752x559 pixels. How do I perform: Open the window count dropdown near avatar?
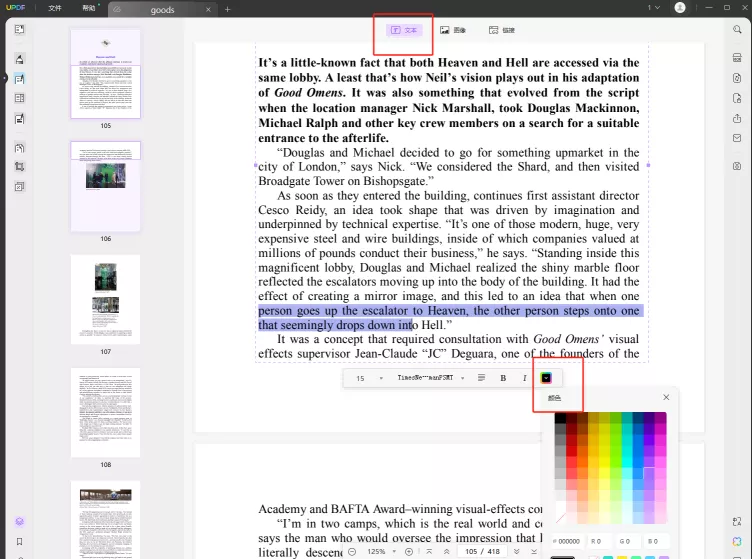click(x=654, y=8)
